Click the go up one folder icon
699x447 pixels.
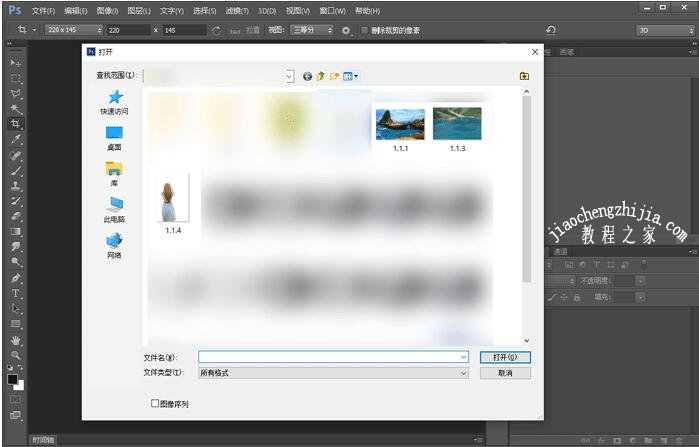[x=321, y=76]
